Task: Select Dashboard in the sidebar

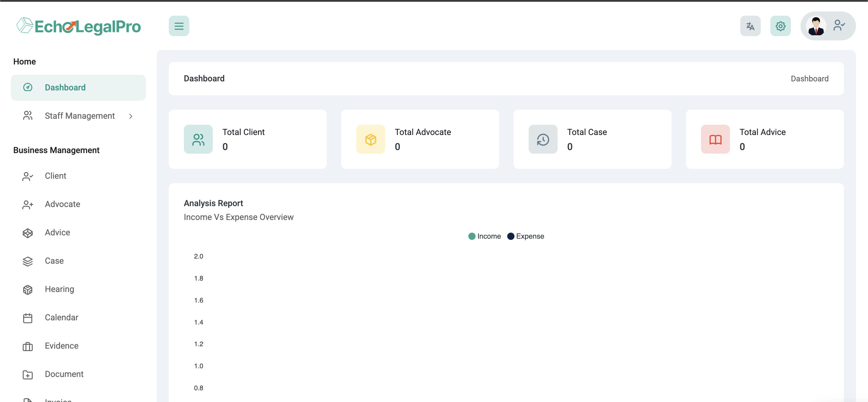Action: point(65,88)
